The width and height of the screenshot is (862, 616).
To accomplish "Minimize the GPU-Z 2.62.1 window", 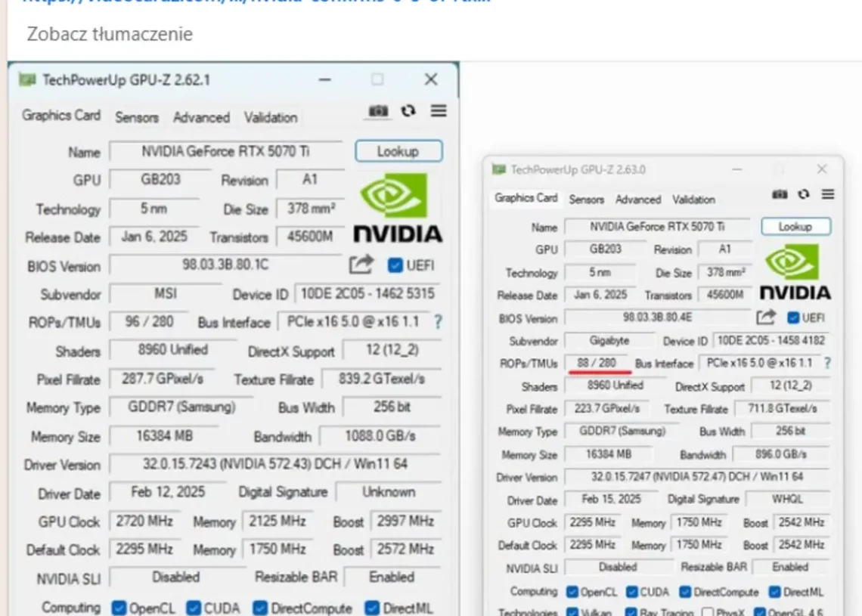I will [325, 79].
